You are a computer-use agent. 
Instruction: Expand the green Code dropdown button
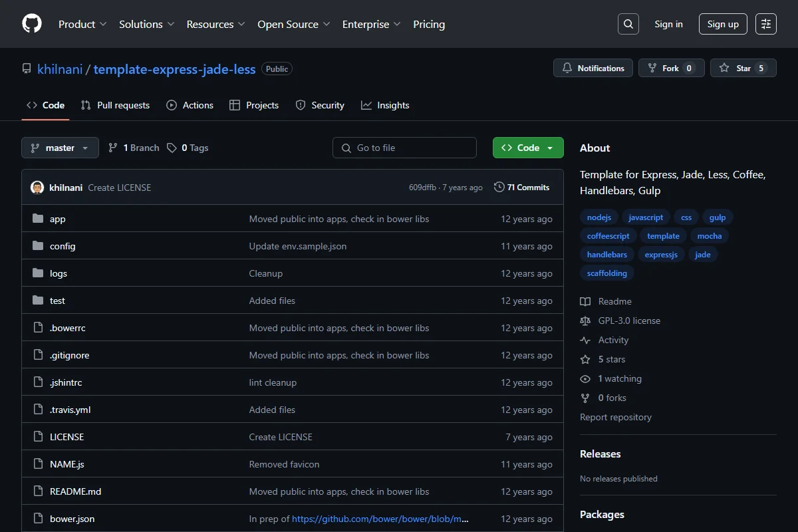pyautogui.click(x=528, y=148)
